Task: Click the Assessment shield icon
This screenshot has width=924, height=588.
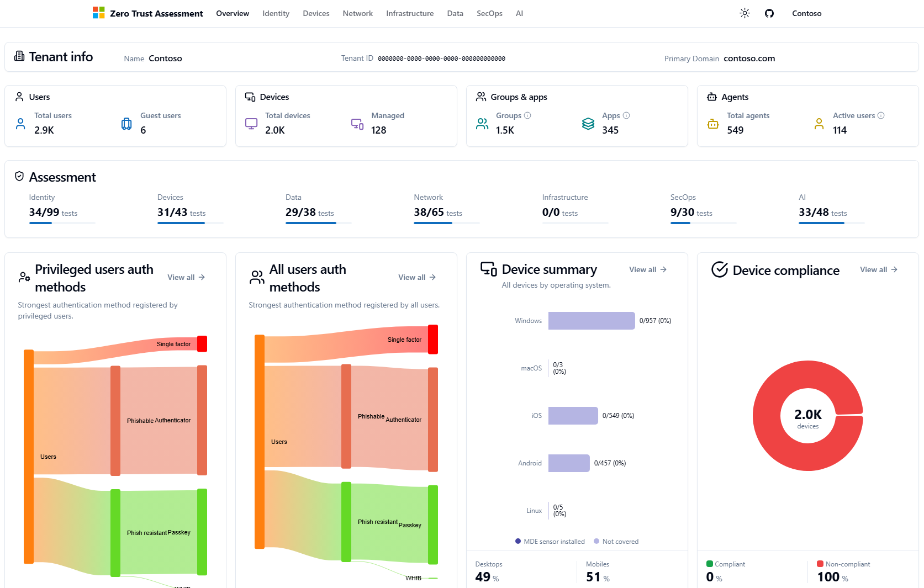Action: [19, 176]
